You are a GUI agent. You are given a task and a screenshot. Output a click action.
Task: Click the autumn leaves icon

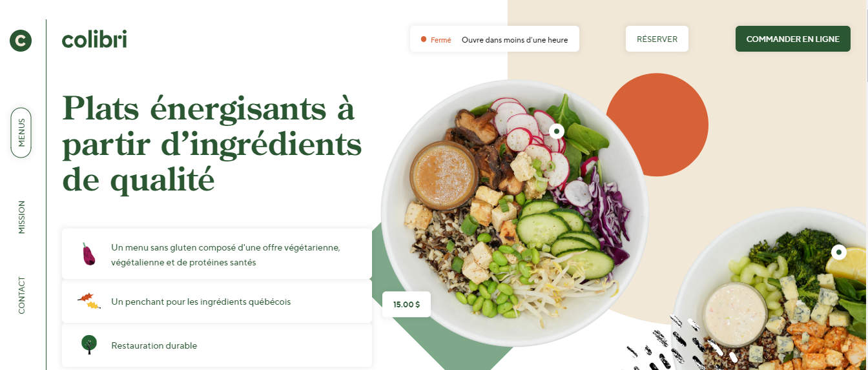89,301
